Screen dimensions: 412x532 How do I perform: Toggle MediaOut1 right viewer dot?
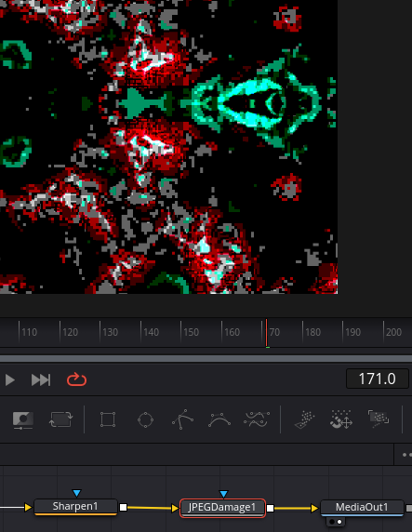(339, 522)
